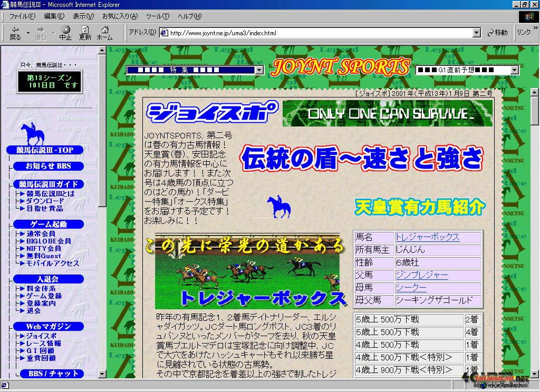Click the ONLY ONE CAN SURVIVE banner
The height and width of the screenshot is (392, 540).
[388, 113]
